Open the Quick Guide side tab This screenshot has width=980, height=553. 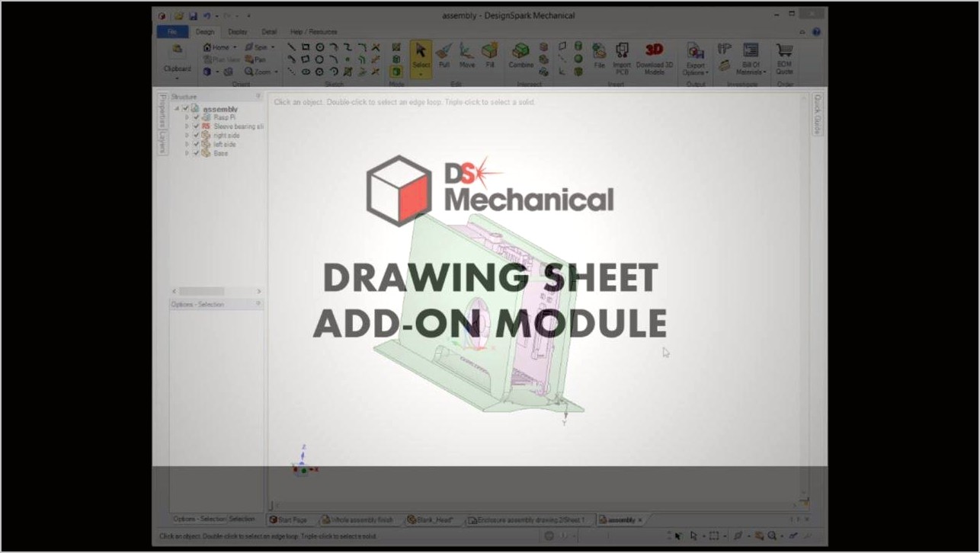click(x=817, y=114)
